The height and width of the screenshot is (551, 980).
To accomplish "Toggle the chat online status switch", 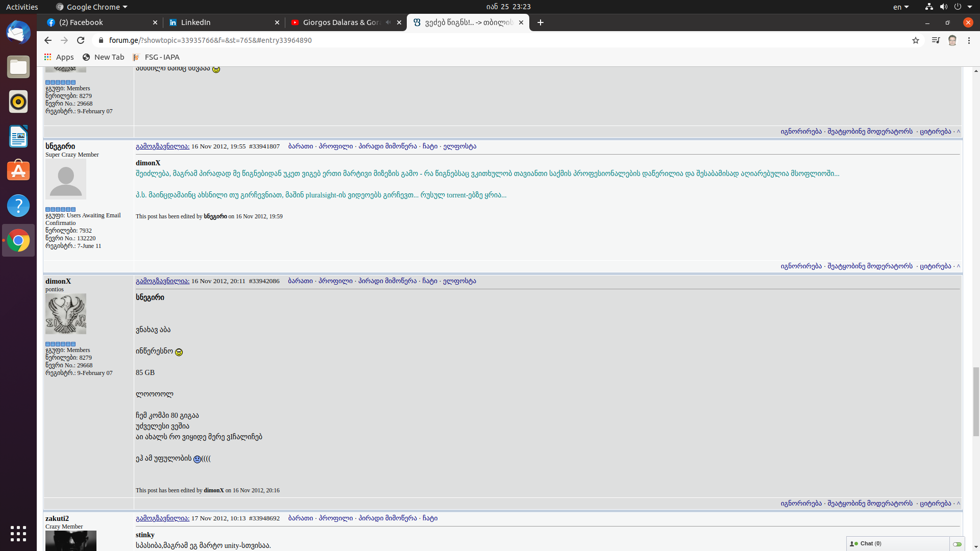I will (957, 544).
